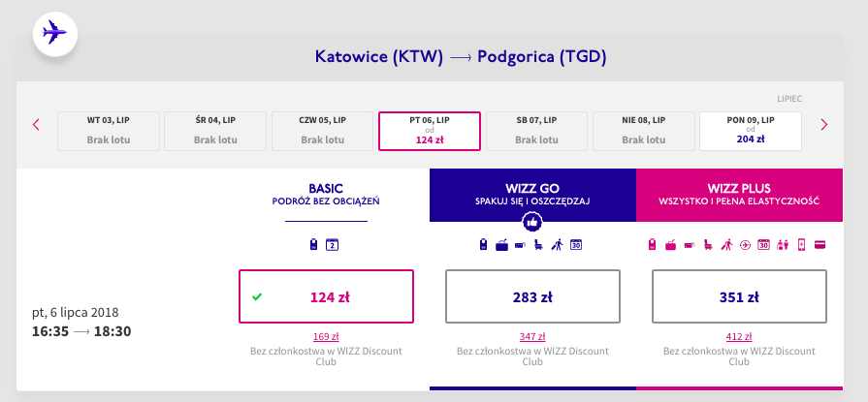Image resolution: width=868 pixels, height=402 pixels.
Task: Click the baggage tag icon under BASIC
Action: (x=314, y=245)
